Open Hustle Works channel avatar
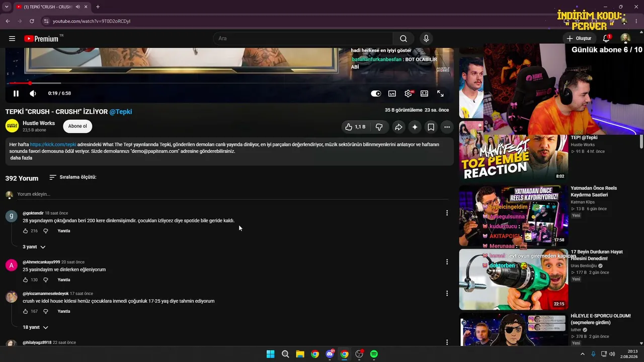This screenshot has height=362, width=644. (12, 126)
